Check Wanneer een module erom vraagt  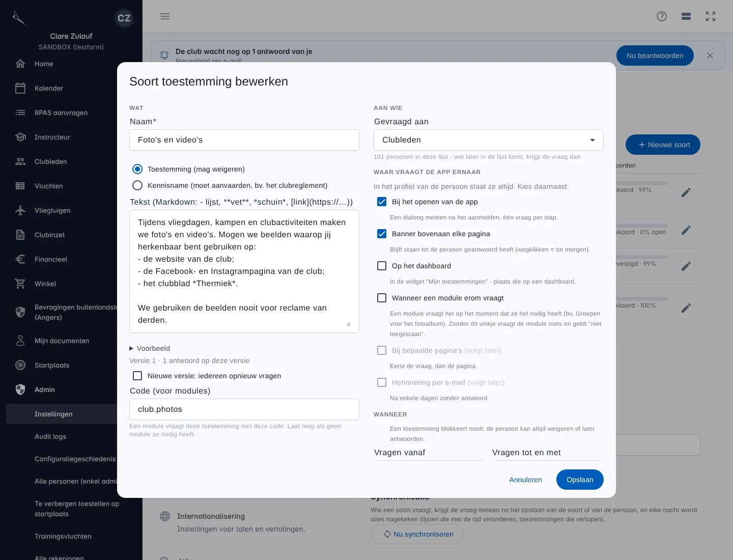tap(382, 298)
